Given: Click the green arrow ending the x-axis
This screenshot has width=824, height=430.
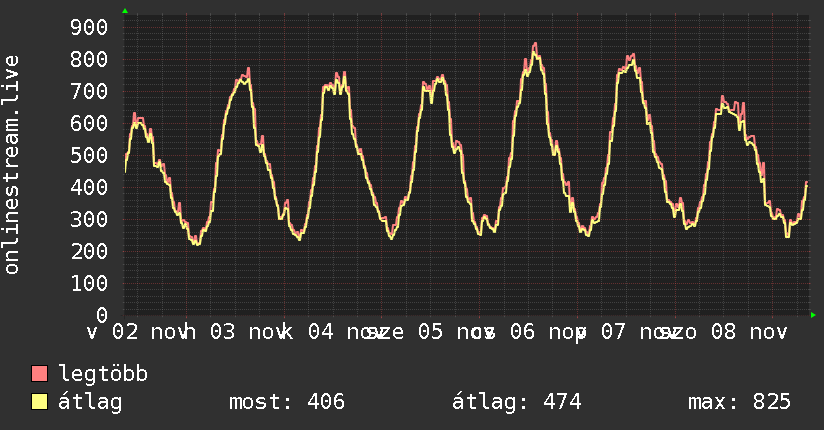Looking at the screenshot, I should (x=813, y=315).
